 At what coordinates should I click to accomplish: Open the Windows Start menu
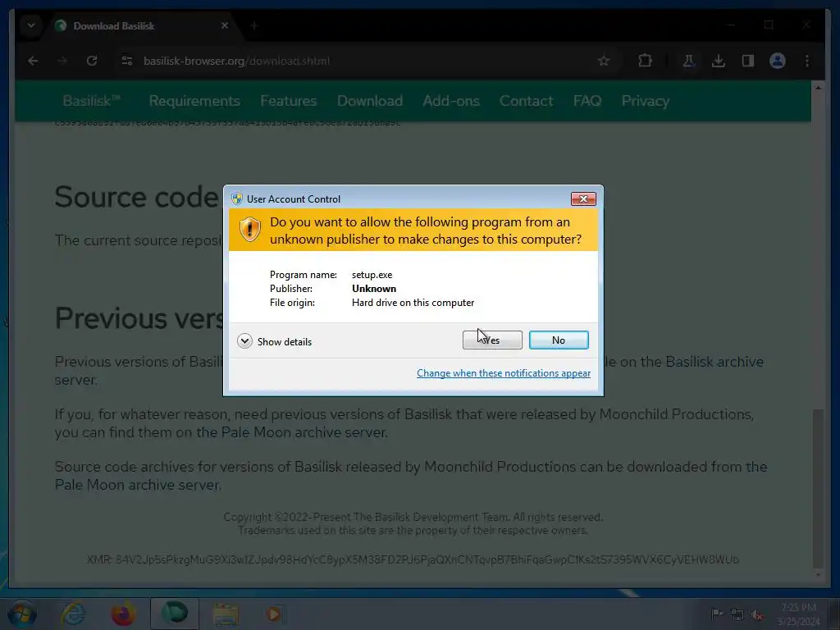pyautogui.click(x=21, y=614)
